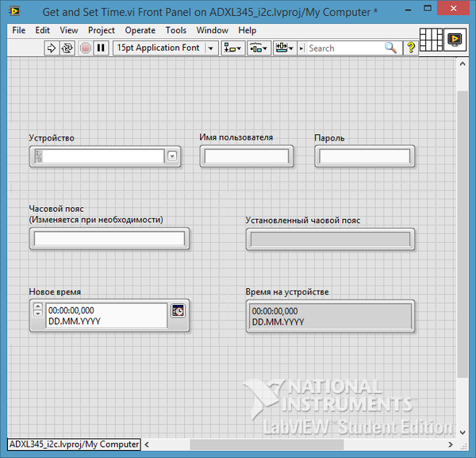Click the Новое время timestamp field

click(x=106, y=316)
